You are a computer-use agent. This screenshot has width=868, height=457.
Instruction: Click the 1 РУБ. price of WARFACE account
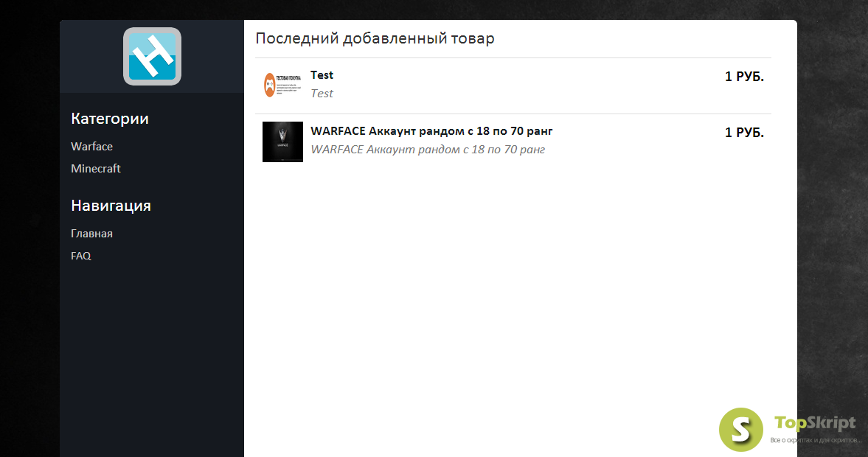click(744, 133)
